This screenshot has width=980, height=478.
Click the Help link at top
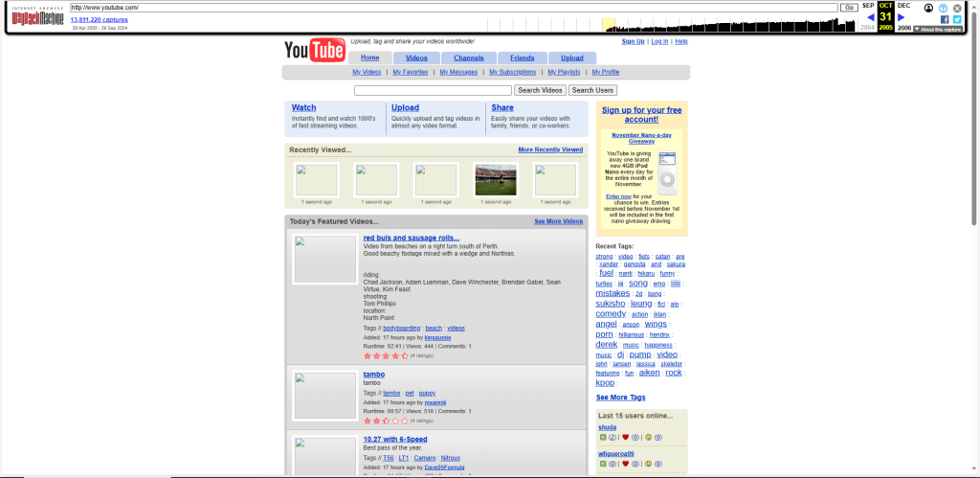point(681,41)
